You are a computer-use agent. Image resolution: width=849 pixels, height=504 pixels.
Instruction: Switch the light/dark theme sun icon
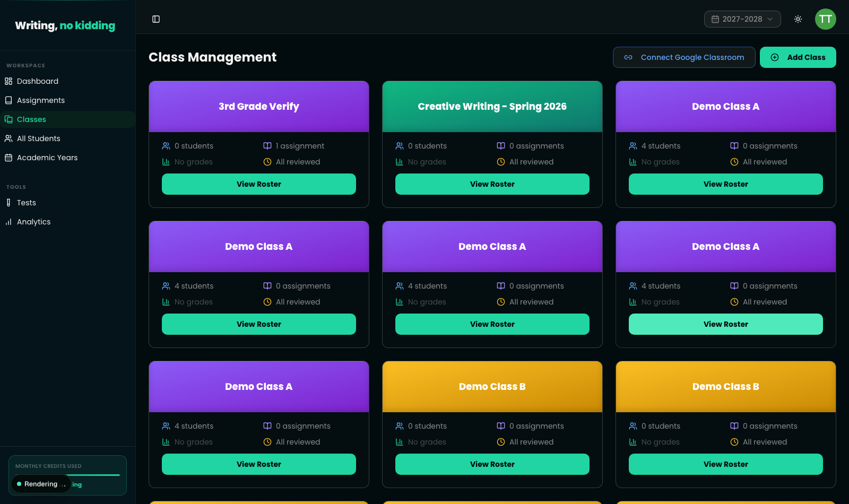coord(798,19)
